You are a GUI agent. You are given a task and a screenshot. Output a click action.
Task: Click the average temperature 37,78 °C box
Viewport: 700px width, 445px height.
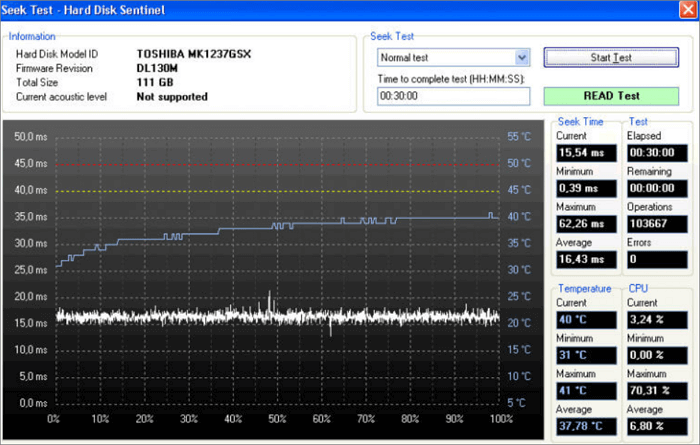pos(585,427)
